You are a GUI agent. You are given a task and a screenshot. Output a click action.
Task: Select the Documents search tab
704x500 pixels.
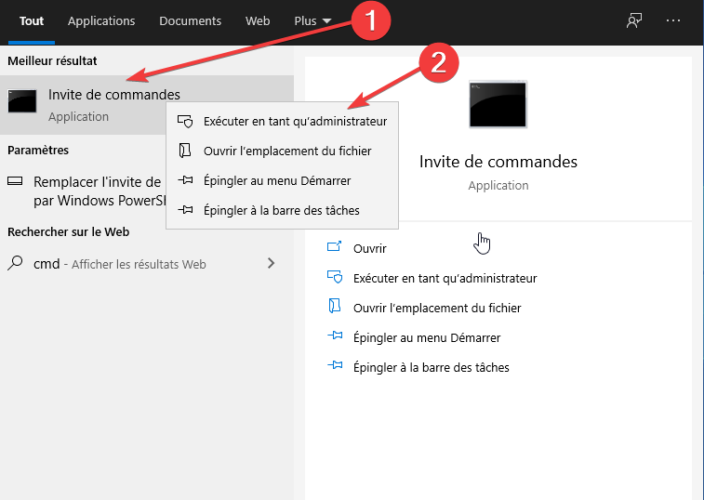(190, 21)
